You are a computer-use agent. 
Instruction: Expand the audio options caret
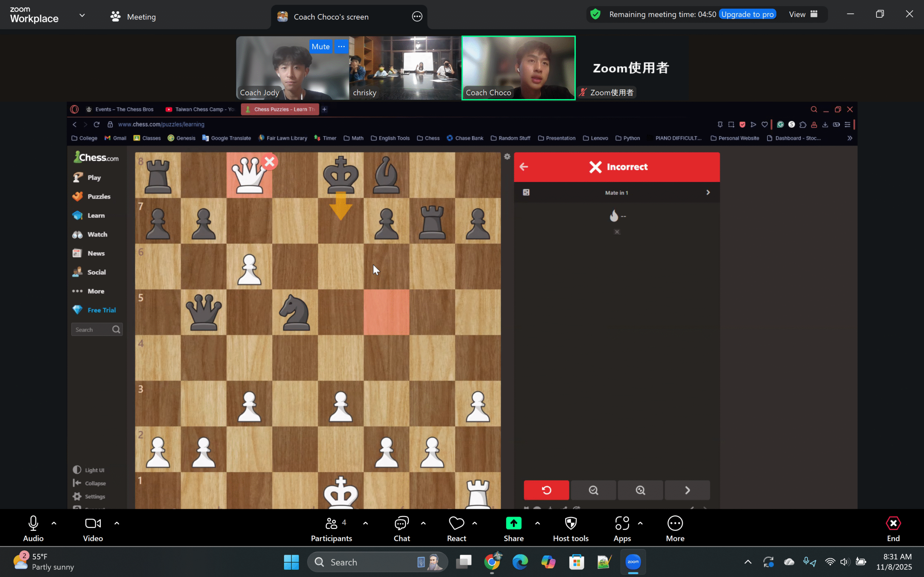[54, 524]
